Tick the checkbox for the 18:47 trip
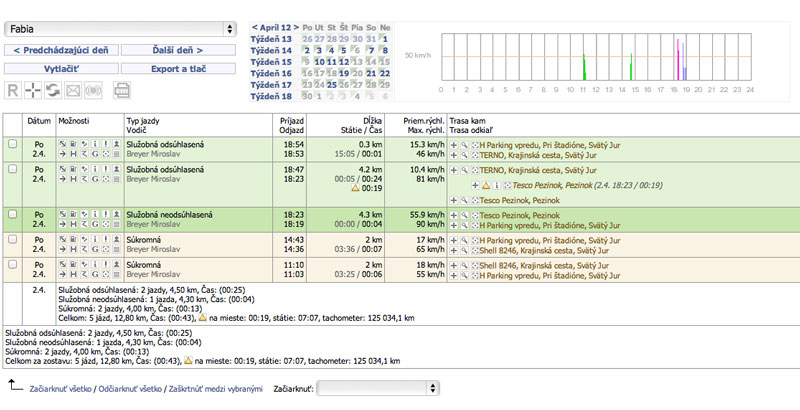Viewport: 800px width, 410px height. (x=12, y=169)
